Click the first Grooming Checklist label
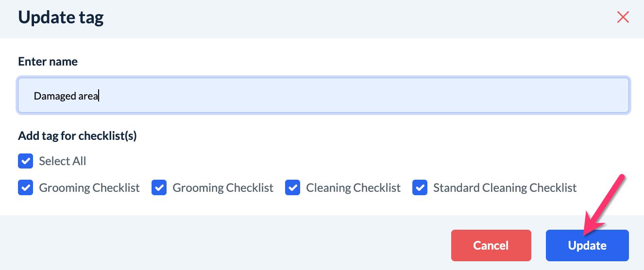Image resolution: width=644 pixels, height=270 pixels. pos(89,187)
